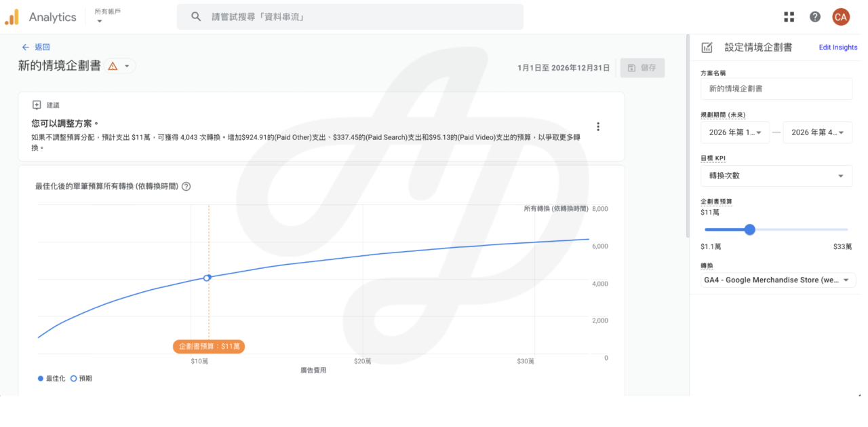868x427 pixels.
Task: Go back using the 返回 link
Action: coord(36,47)
